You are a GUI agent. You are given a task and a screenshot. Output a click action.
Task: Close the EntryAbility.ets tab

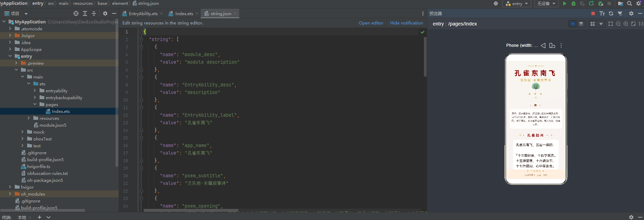(162, 13)
